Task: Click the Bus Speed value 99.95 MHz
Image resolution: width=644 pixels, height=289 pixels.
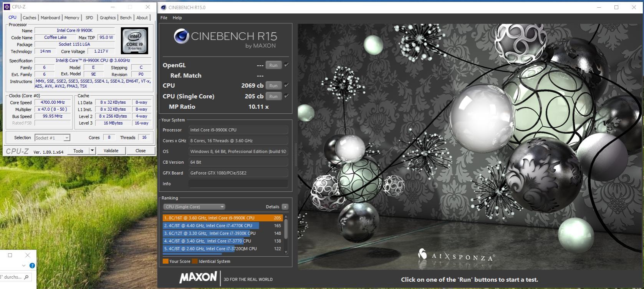Action: click(x=53, y=116)
